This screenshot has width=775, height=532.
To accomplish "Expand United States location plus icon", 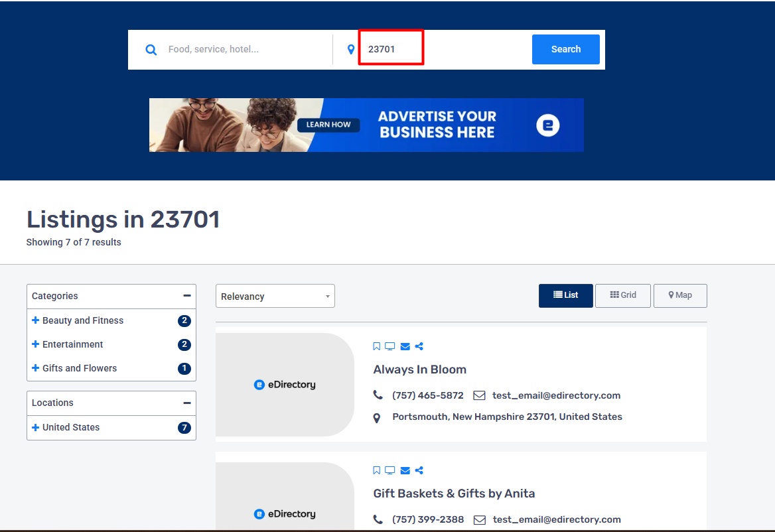I will (36, 427).
